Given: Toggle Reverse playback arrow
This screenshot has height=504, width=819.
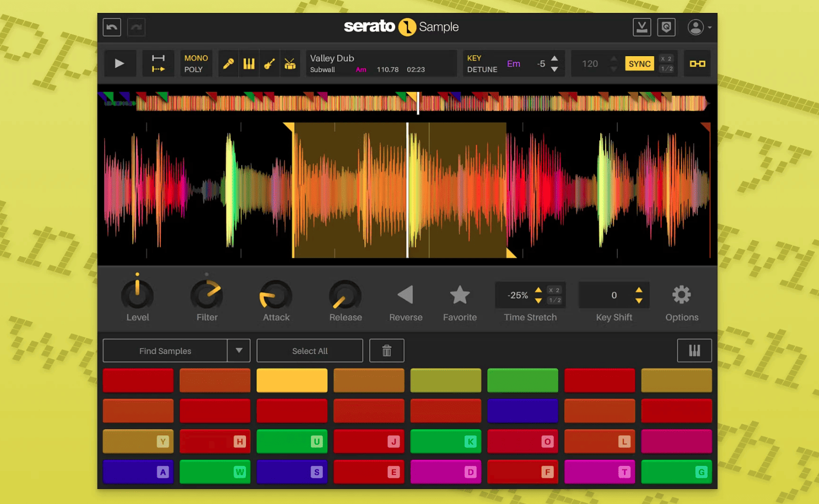Looking at the screenshot, I should [x=405, y=295].
